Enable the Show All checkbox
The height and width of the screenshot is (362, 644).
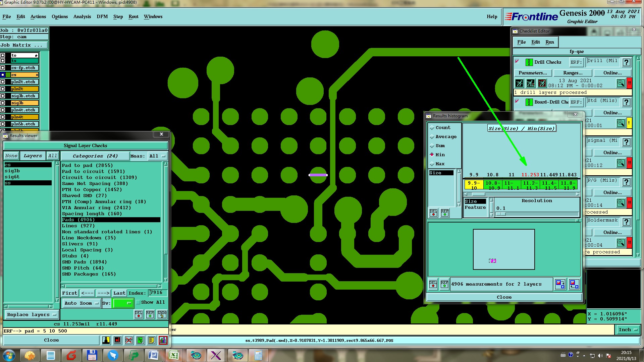[138, 302]
